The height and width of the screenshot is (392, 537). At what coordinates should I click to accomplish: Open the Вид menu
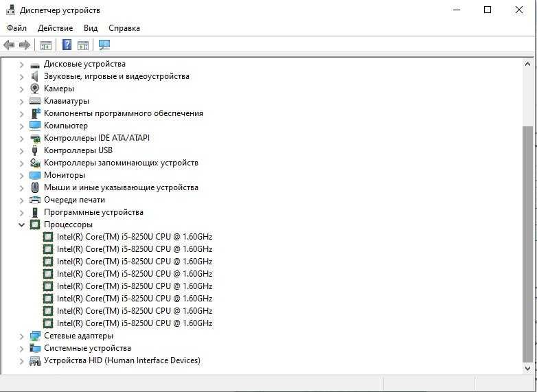tap(91, 28)
